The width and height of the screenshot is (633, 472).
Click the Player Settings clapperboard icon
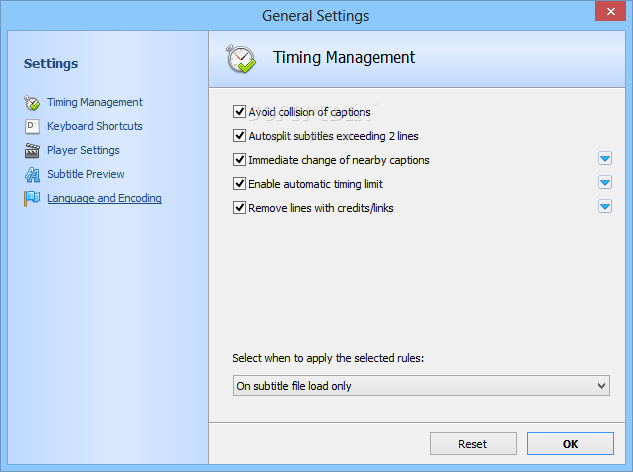point(32,151)
